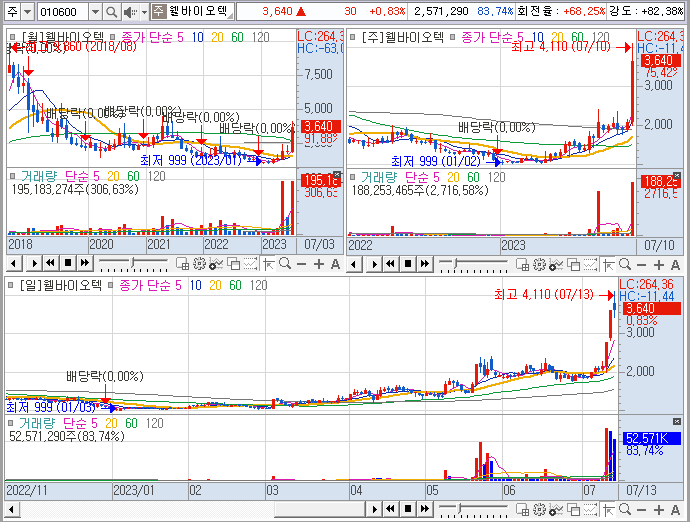Toggle crosshair cursor tool on monthly chart
Viewport: 690px width, 522px height.
[x=268, y=264]
